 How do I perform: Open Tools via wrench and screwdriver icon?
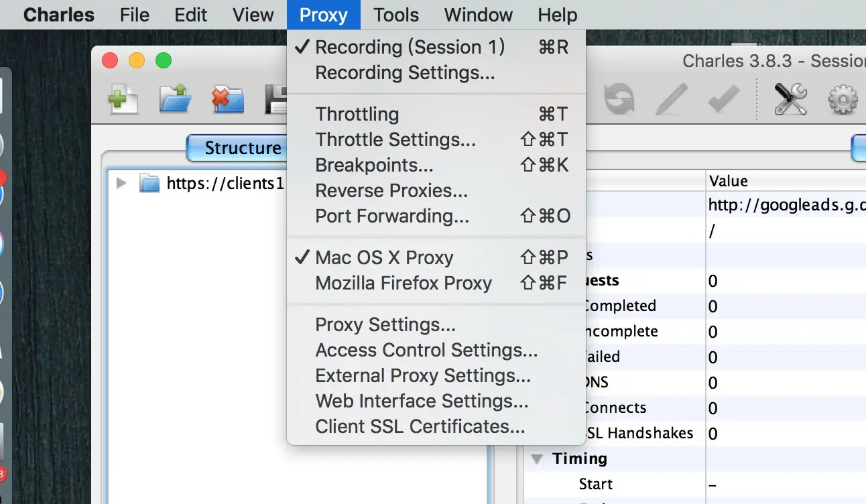pyautogui.click(x=790, y=100)
